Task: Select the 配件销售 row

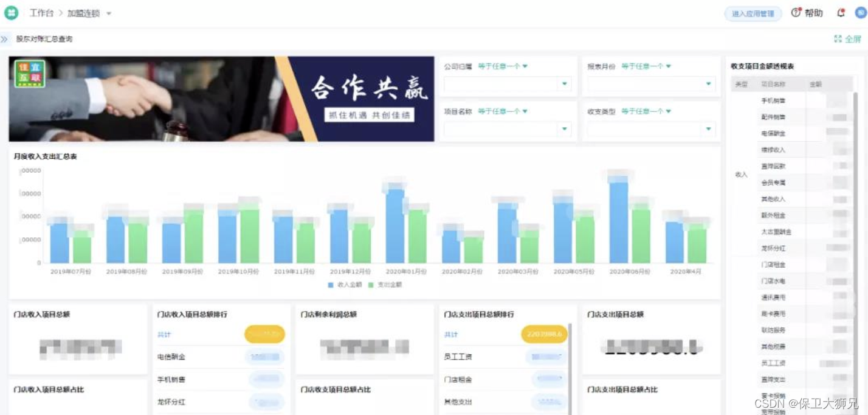Action: (806, 117)
